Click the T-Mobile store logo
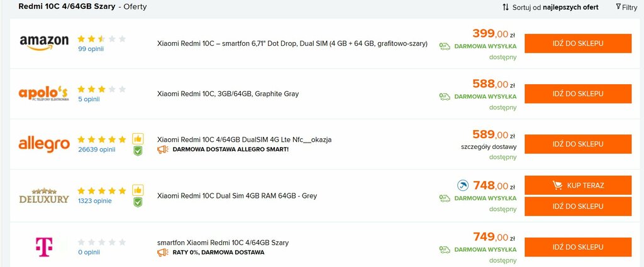 (x=44, y=247)
